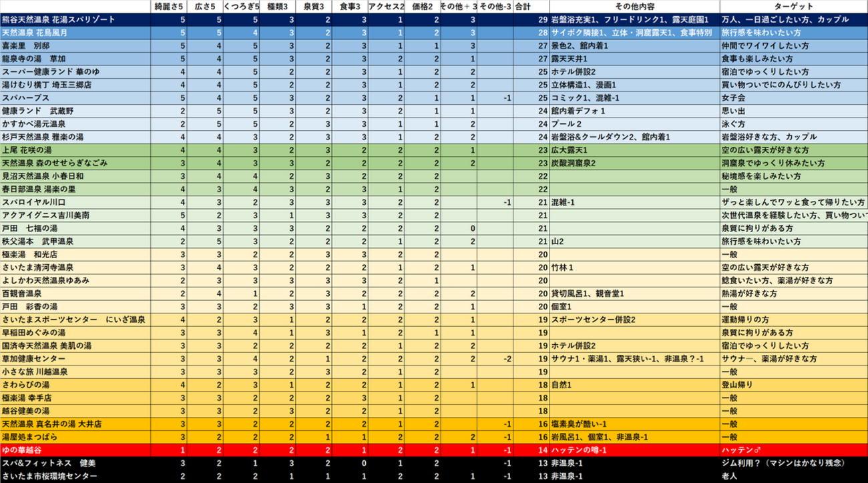
Task: Select 天然温泉 真名井の湯 大井店 cell
Action: [x=76, y=424]
